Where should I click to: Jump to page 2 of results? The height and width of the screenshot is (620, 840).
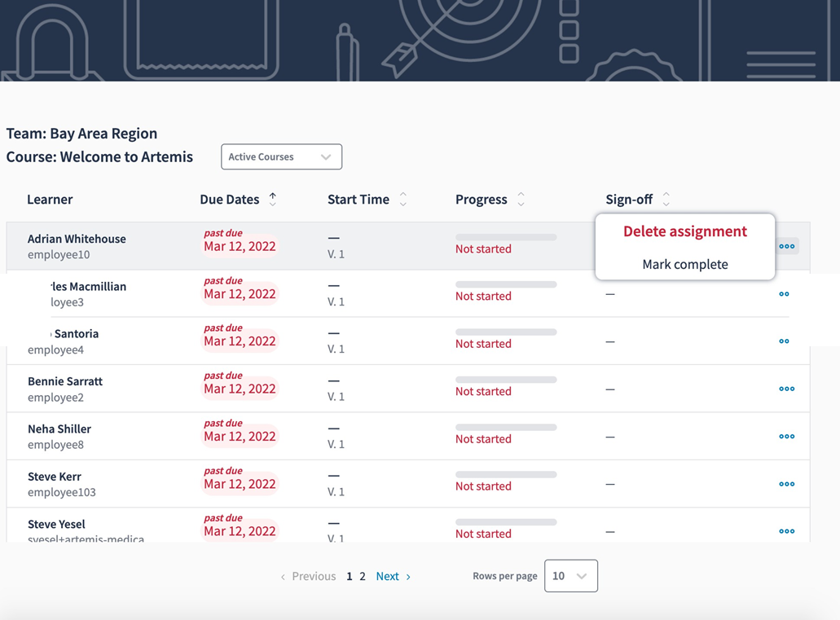(363, 576)
